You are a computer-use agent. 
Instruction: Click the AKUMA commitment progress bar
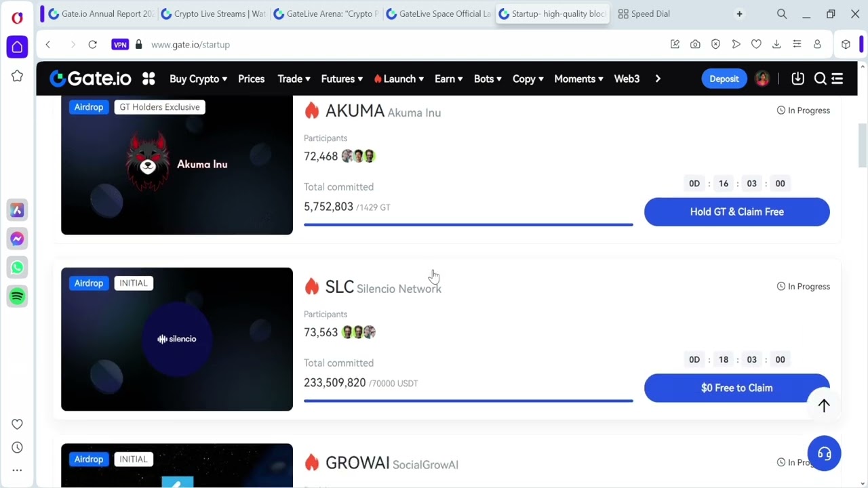(x=469, y=224)
